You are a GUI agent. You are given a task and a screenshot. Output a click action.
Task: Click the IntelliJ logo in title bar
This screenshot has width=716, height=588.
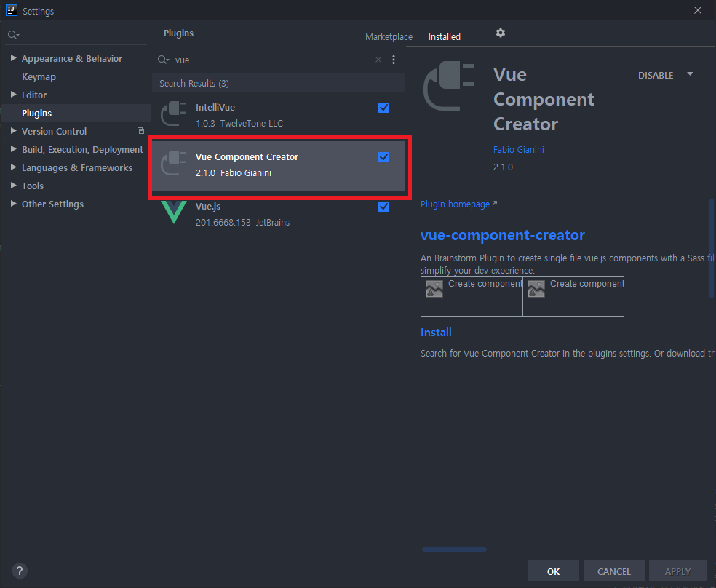pos(12,10)
